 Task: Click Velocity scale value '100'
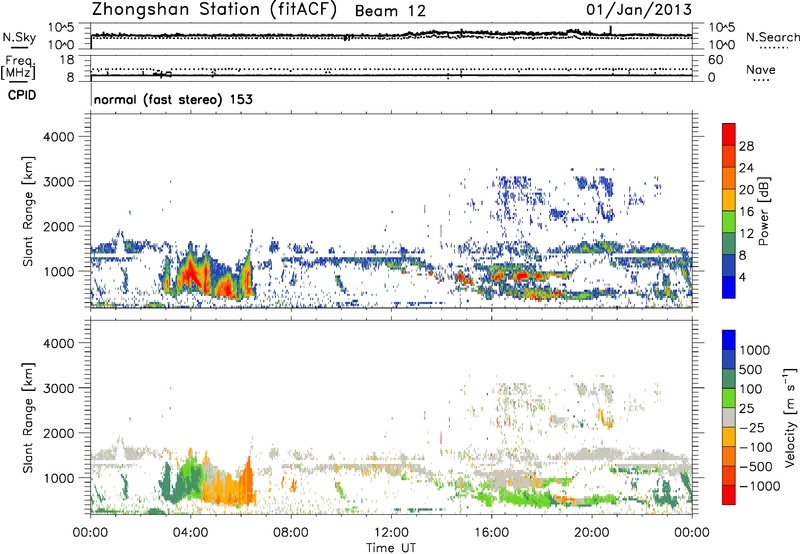751,389
